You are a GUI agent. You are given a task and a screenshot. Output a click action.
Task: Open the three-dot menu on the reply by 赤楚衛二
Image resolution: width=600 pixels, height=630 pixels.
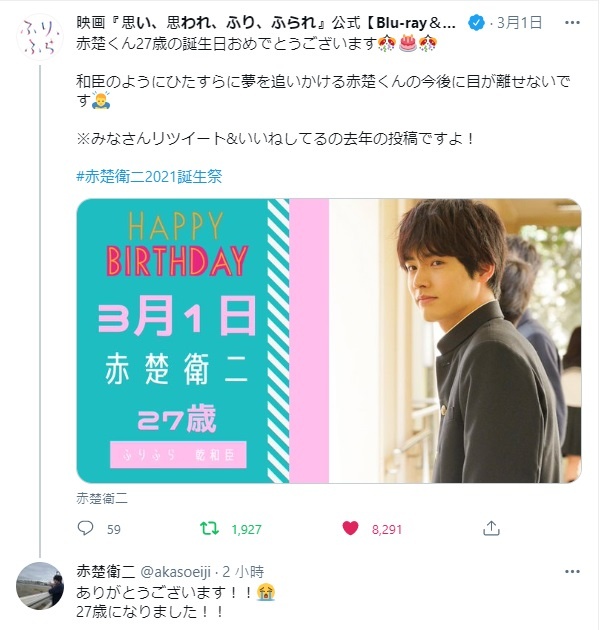[x=572, y=571]
